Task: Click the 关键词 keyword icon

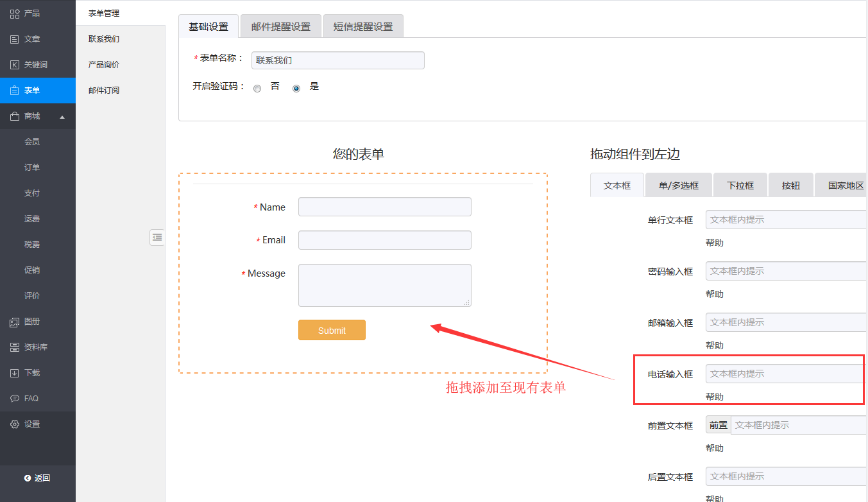Action: coord(14,65)
